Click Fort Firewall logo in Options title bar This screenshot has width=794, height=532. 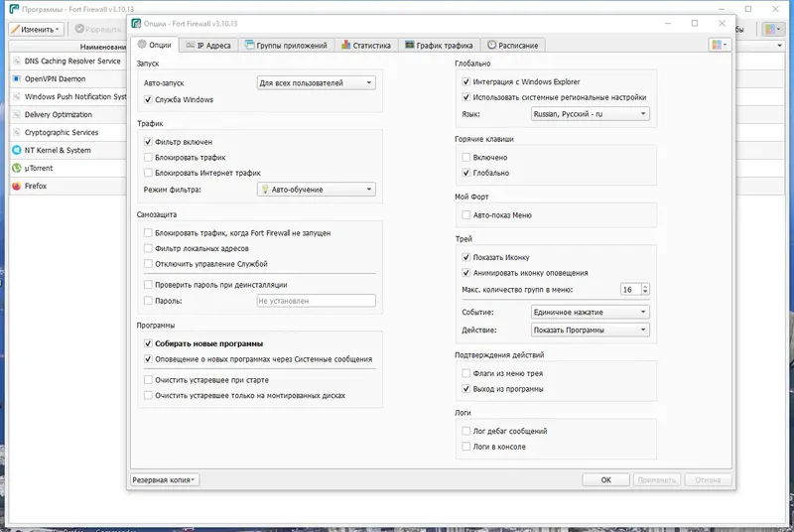pyautogui.click(x=136, y=23)
